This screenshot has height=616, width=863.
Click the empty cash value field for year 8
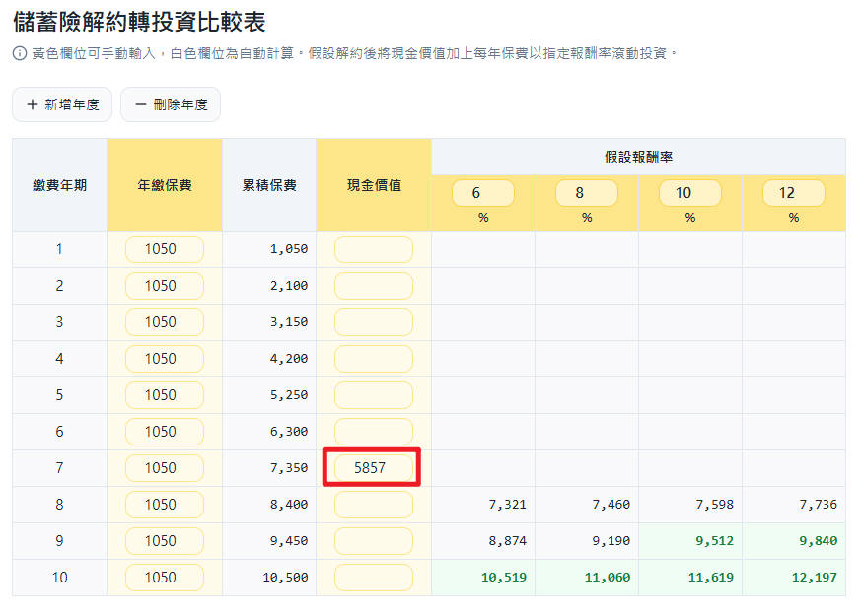[x=372, y=505]
